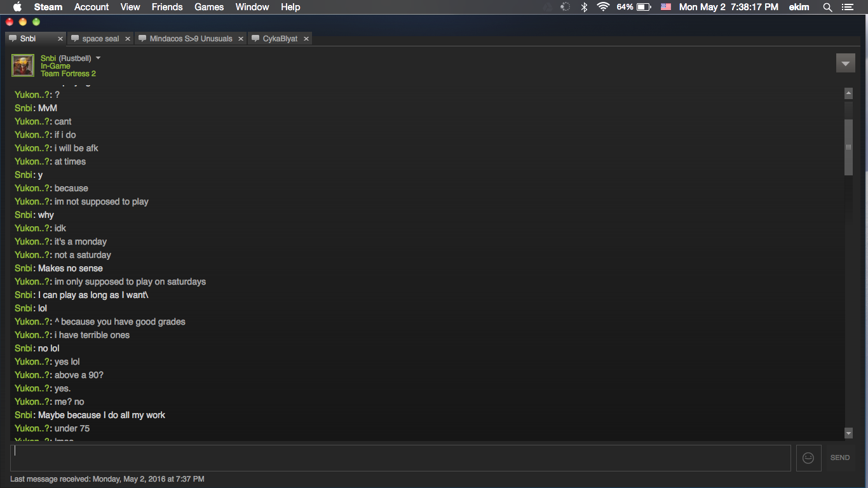
Task: Click the Bluetooth menu bar icon
Action: 584,7
